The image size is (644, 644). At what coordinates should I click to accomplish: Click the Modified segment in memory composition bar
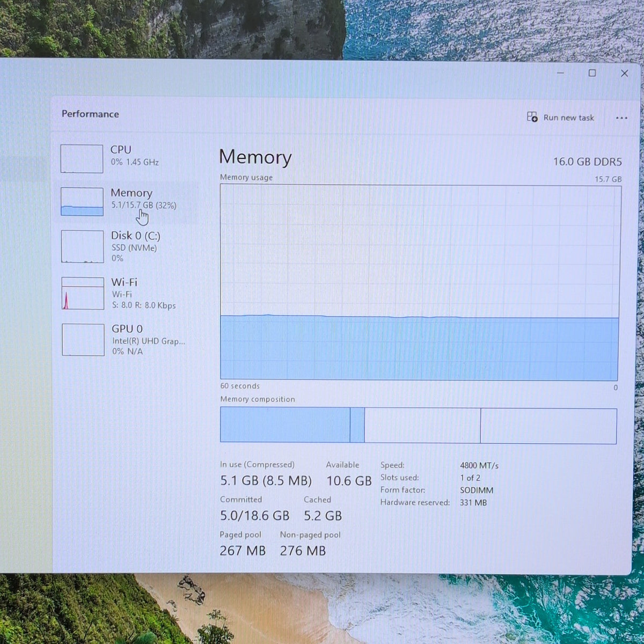click(357, 425)
